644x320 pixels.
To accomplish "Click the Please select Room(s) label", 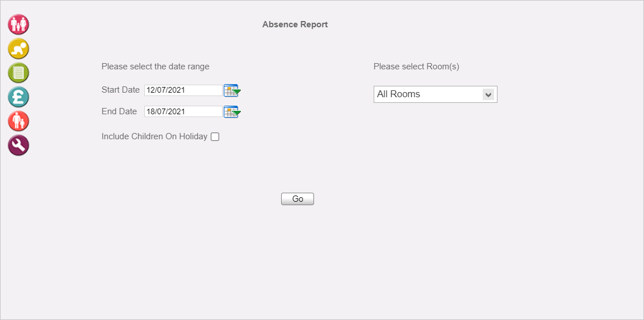I will (416, 67).
